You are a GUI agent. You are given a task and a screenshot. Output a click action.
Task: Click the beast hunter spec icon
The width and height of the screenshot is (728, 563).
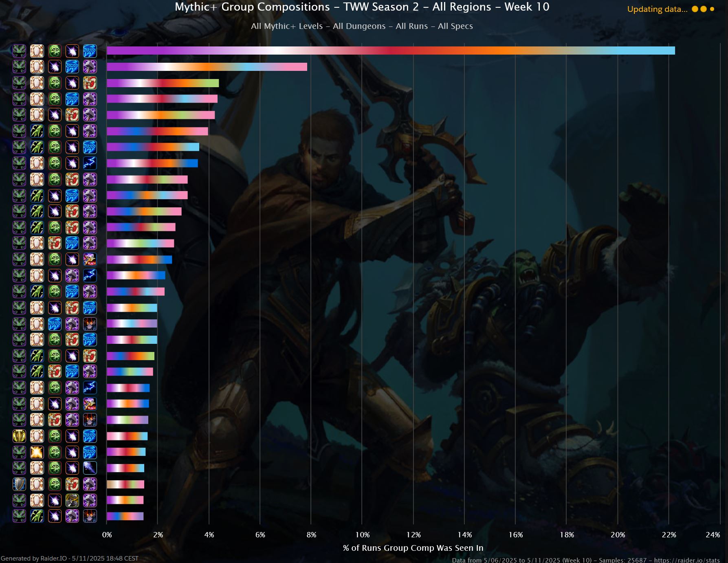[72, 500]
